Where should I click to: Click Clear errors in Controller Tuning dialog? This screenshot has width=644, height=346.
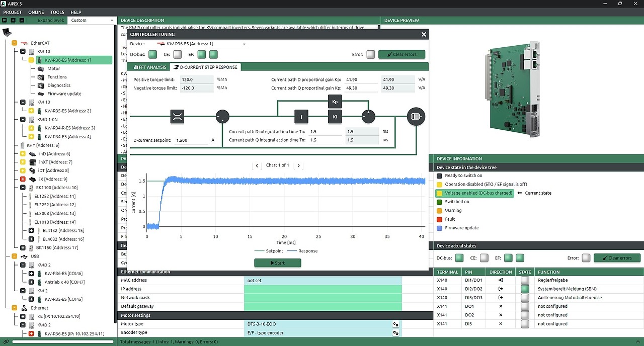[x=401, y=54]
